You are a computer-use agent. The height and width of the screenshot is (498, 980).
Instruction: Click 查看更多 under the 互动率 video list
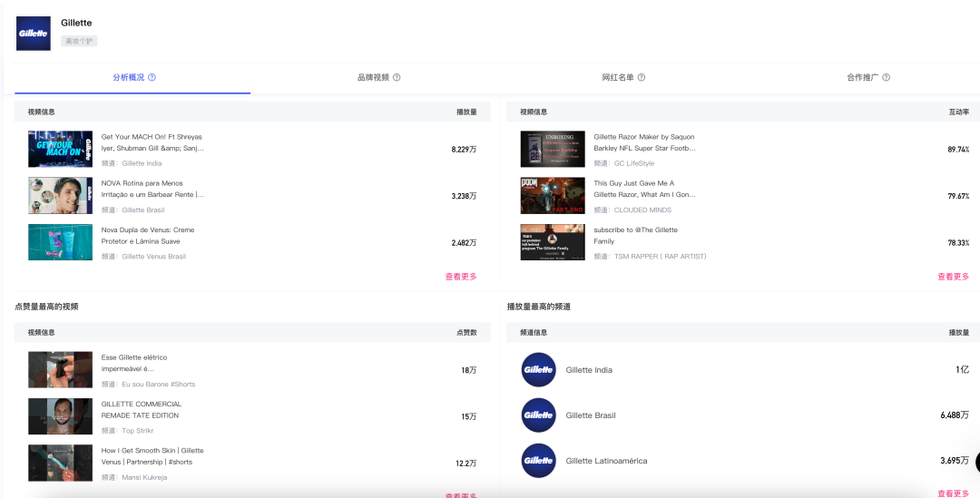coord(953,277)
